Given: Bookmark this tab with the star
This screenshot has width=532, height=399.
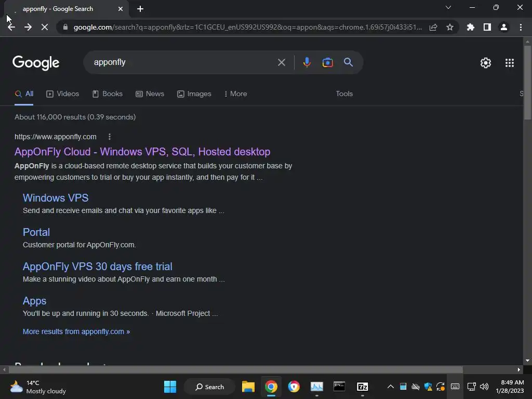Looking at the screenshot, I should click(450, 27).
